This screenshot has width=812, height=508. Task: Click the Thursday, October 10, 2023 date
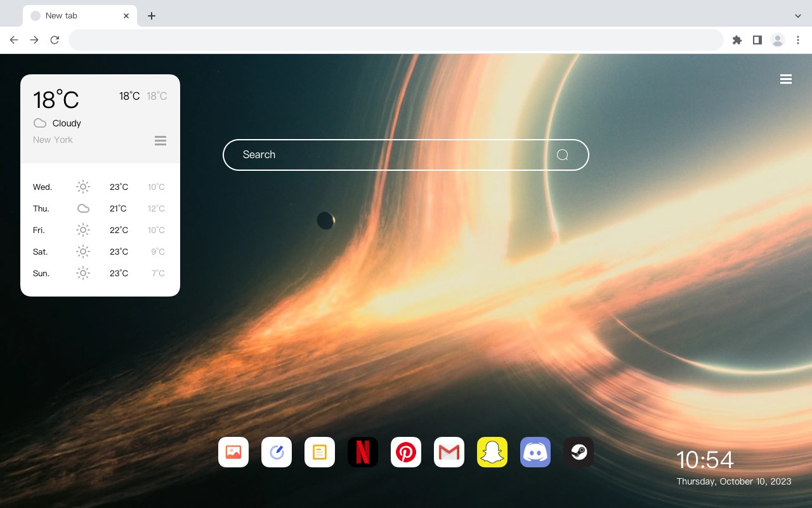[734, 481]
